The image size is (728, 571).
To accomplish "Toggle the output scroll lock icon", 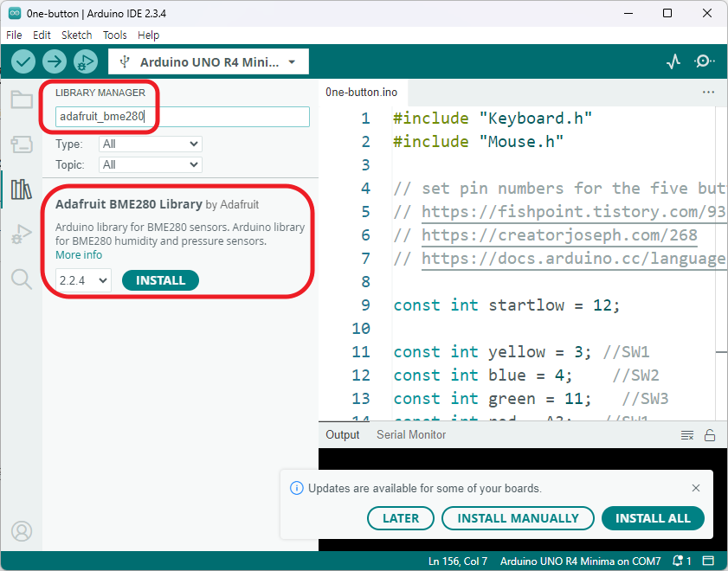I will click(710, 435).
